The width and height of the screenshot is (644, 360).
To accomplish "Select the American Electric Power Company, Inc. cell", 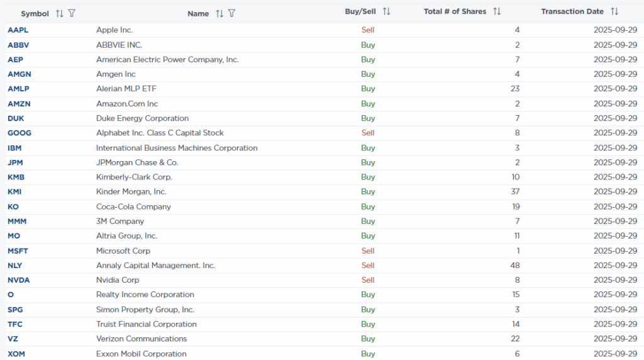I will pos(167,60).
